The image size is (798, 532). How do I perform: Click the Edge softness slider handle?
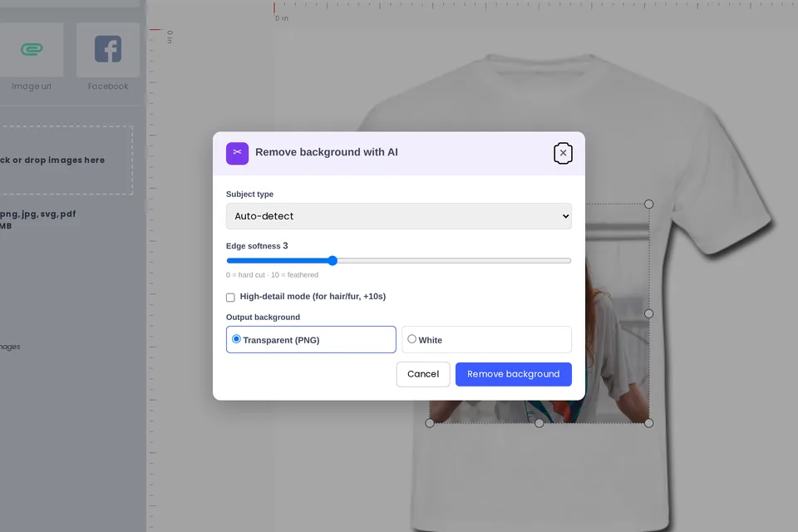coord(332,261)
